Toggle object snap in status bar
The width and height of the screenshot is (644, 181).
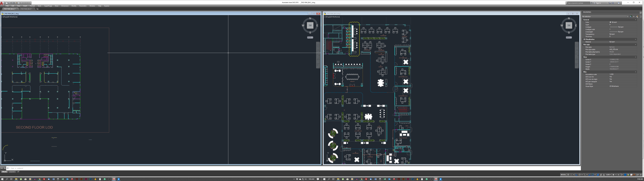[x=593, y=175]
